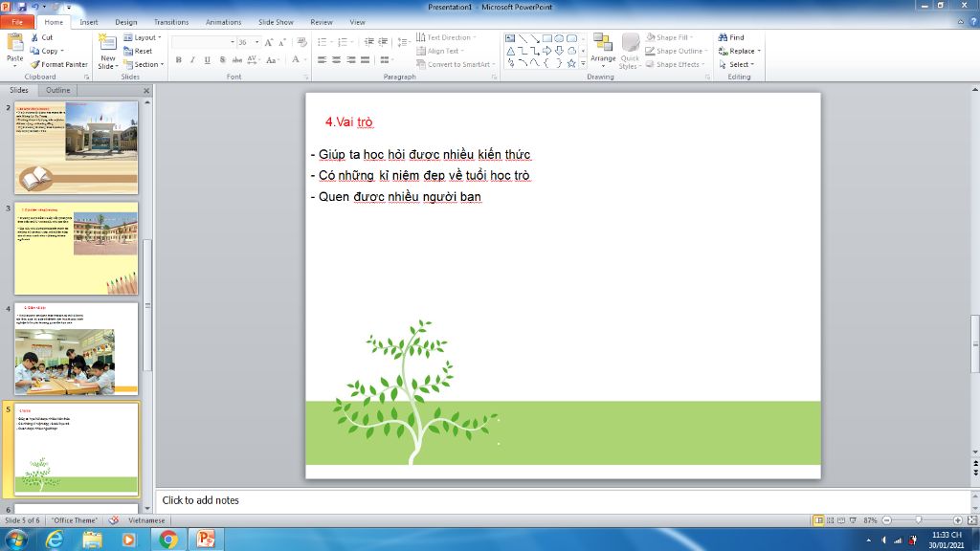Screen dimensions: 980x551
Task: Click the Vietnamese language button
Action: pos(146,520)
